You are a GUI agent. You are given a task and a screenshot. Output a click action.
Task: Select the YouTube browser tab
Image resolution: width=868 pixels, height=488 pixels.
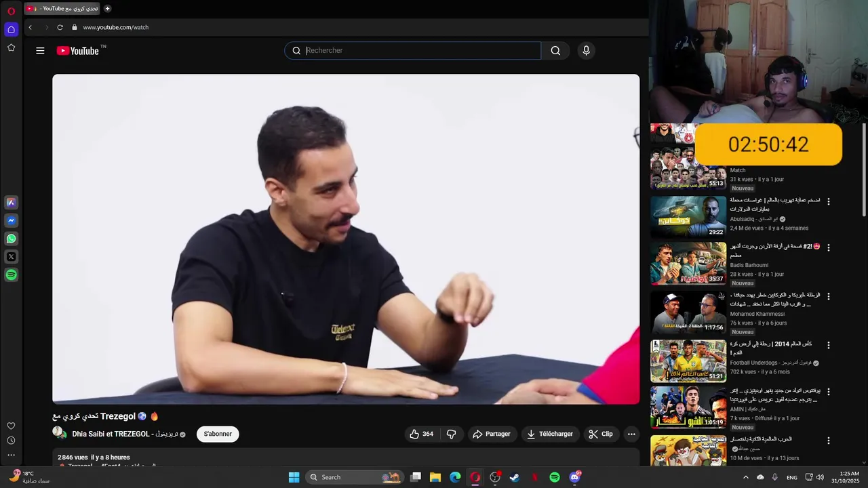coord(62,9)
